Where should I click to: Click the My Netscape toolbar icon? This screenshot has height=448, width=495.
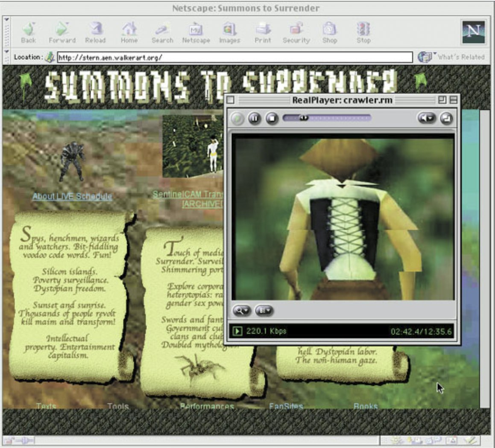196,33
